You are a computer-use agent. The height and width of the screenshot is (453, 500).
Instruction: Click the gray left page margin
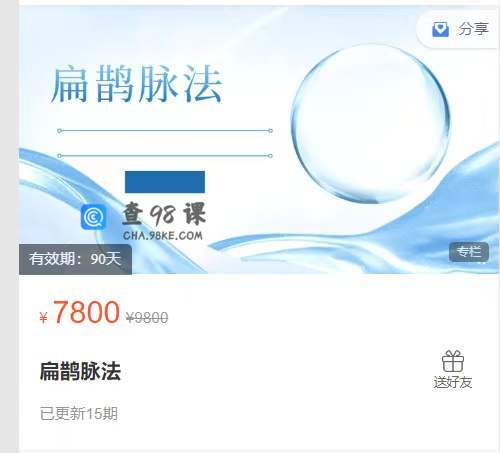click(x=9, y=227)
